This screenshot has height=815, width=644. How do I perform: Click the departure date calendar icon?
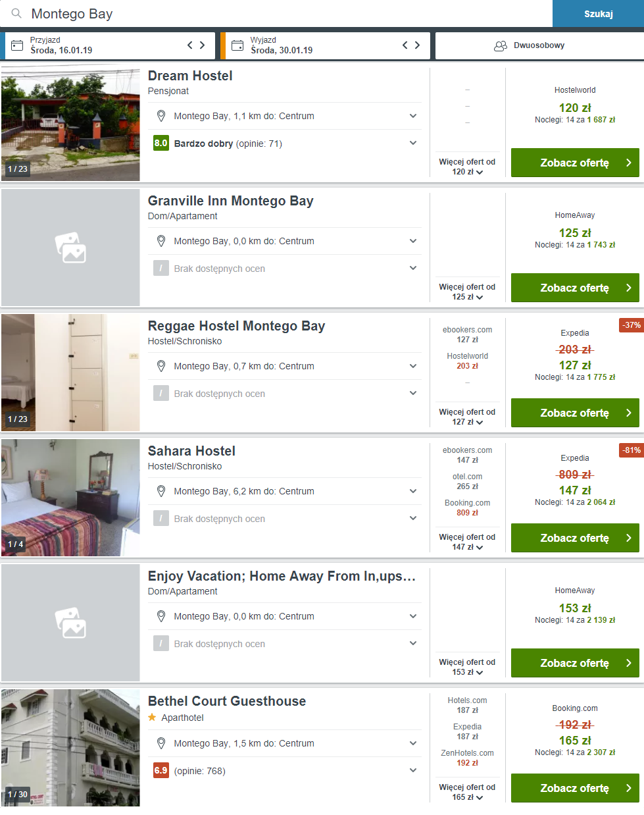point(237,45)
